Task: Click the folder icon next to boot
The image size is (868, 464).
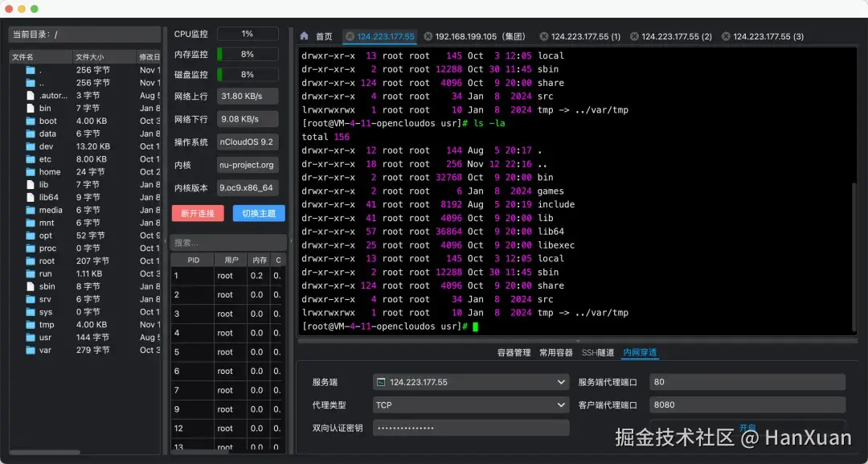Action: click(x=29, y=121)
